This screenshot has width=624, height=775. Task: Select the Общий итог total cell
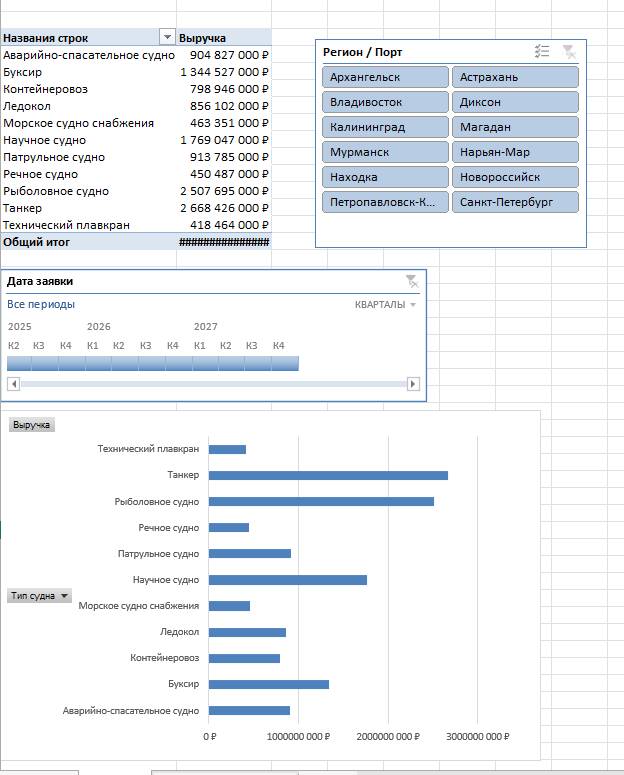click(136, 242)
